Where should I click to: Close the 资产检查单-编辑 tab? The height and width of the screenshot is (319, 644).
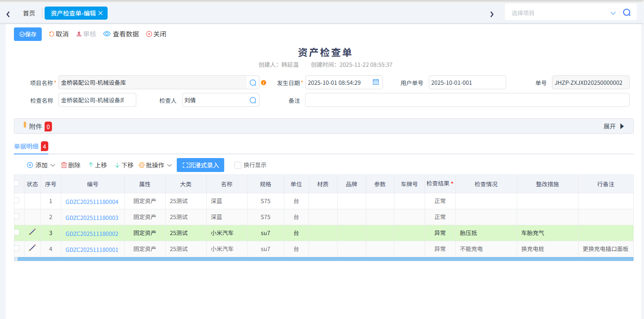(101, 13)
